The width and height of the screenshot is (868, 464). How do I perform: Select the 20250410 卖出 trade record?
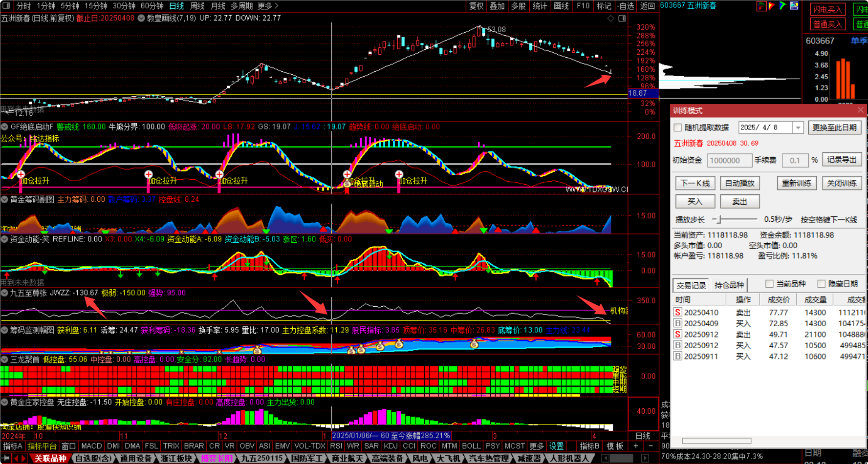coord(769,313)
